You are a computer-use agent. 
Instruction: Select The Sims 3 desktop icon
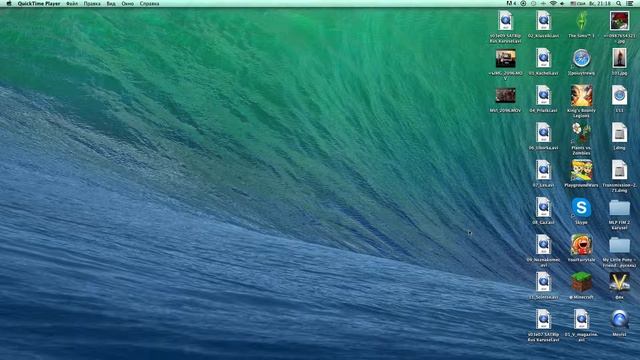[x=581, y=20]
